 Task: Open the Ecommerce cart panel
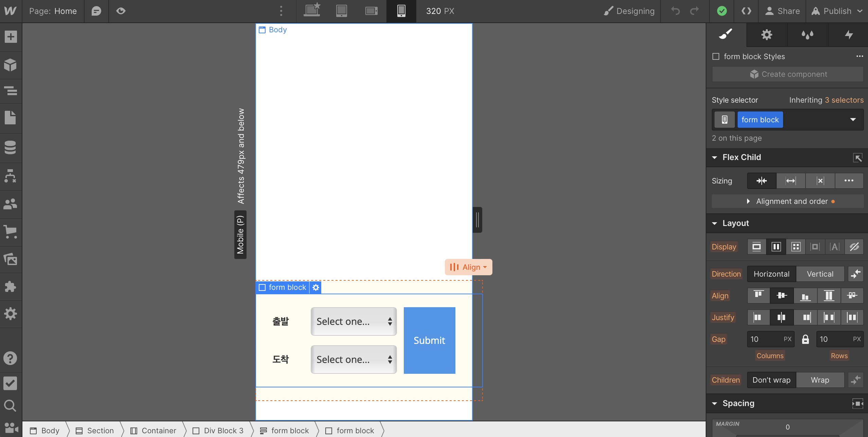click(x=11, y=232)
